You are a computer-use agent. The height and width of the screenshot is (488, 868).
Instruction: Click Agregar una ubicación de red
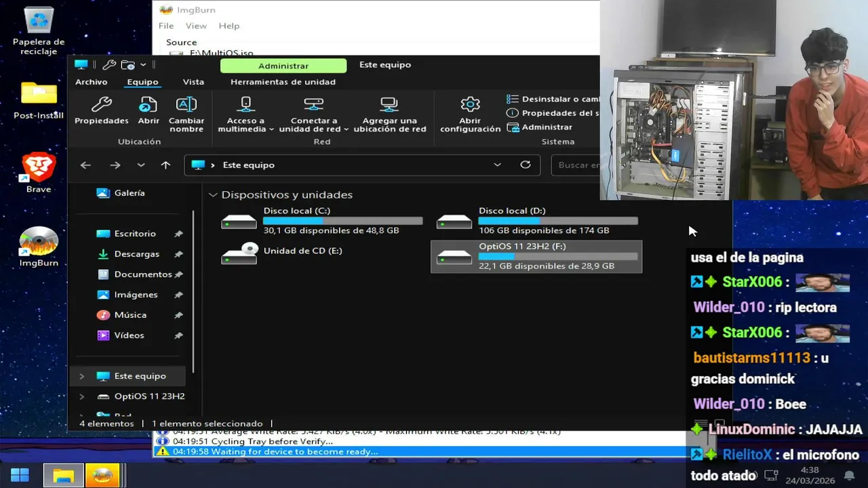click(389, 114)
